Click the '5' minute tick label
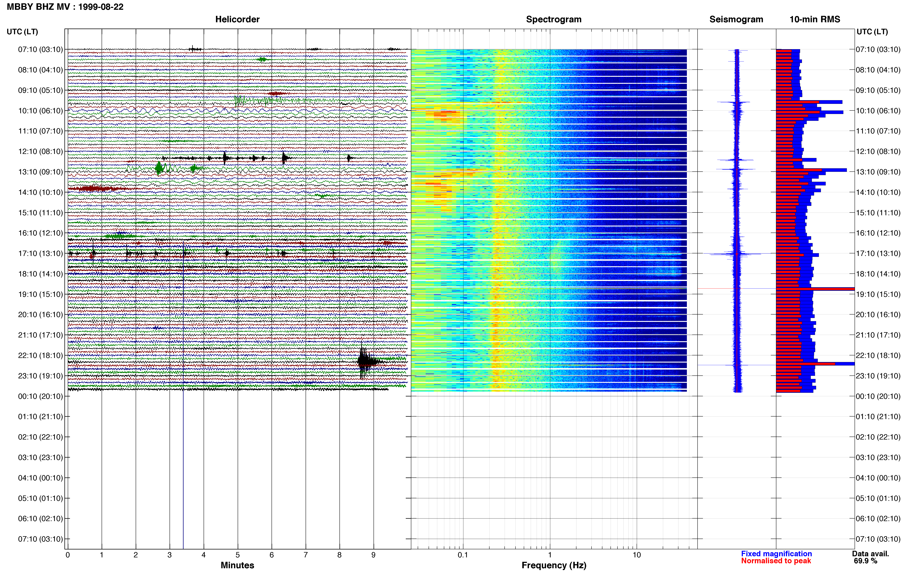 click(x=238, y=555)
